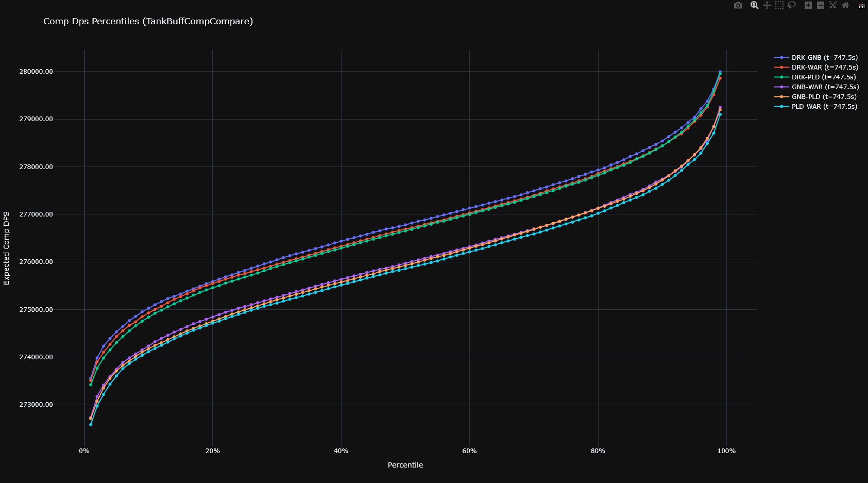
Task: Click the 279000.00 y-axis tick label
Action: [x=36, y=119]
